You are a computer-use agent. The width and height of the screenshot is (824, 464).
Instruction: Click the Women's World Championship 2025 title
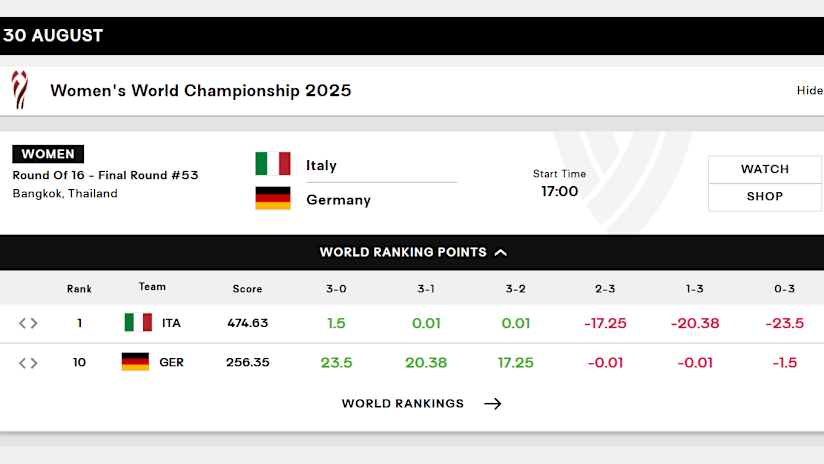click(201, 90)
